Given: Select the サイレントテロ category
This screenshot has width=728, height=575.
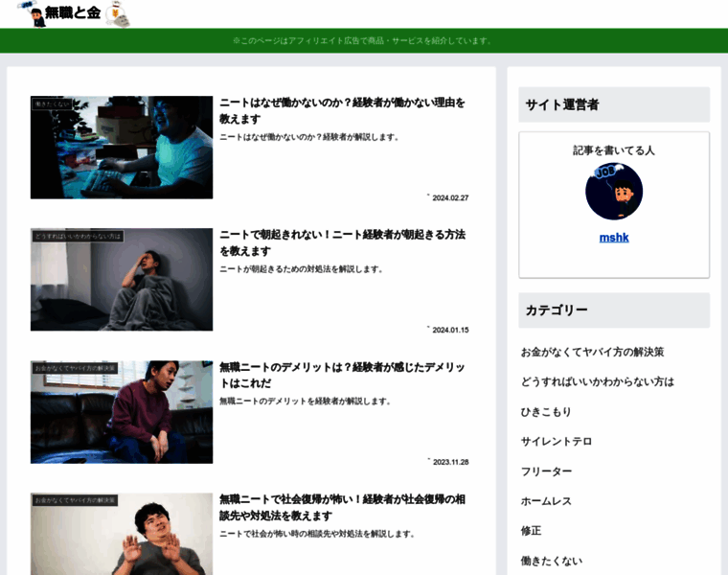Looking at the screenshot, I should pyautogui.click(x=557, y=441).
